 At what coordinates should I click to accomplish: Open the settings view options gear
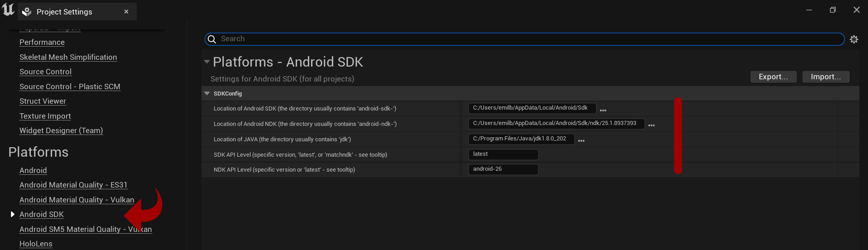point(854,39)
